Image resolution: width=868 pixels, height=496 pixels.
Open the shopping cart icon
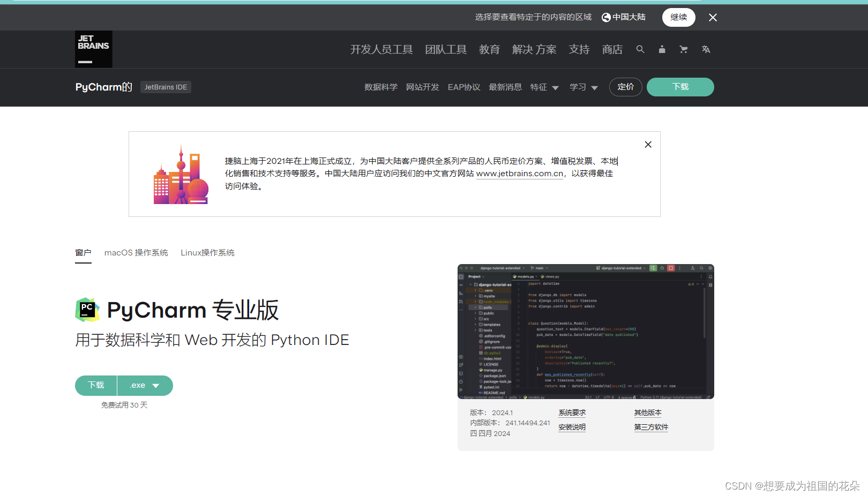(x=684, y=49)
